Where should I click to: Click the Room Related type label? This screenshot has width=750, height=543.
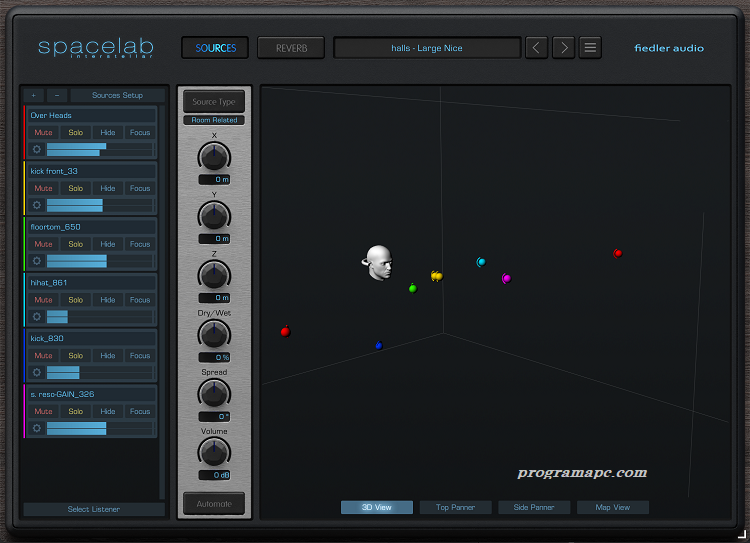point(214,120)
